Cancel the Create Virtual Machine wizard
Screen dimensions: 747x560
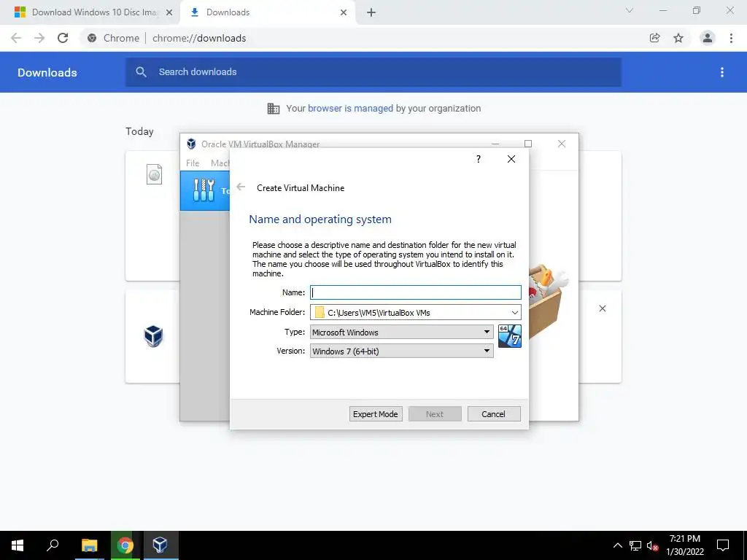494,414
